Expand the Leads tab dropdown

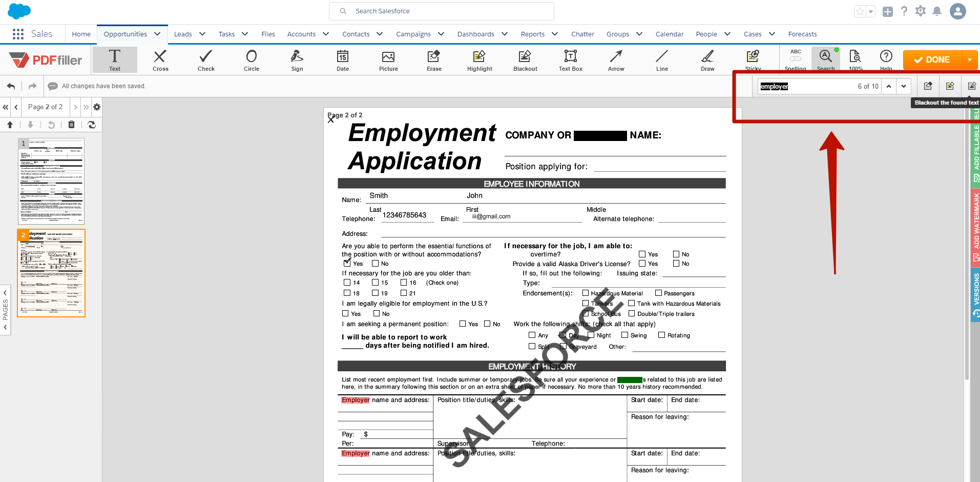tap(202, 34)
